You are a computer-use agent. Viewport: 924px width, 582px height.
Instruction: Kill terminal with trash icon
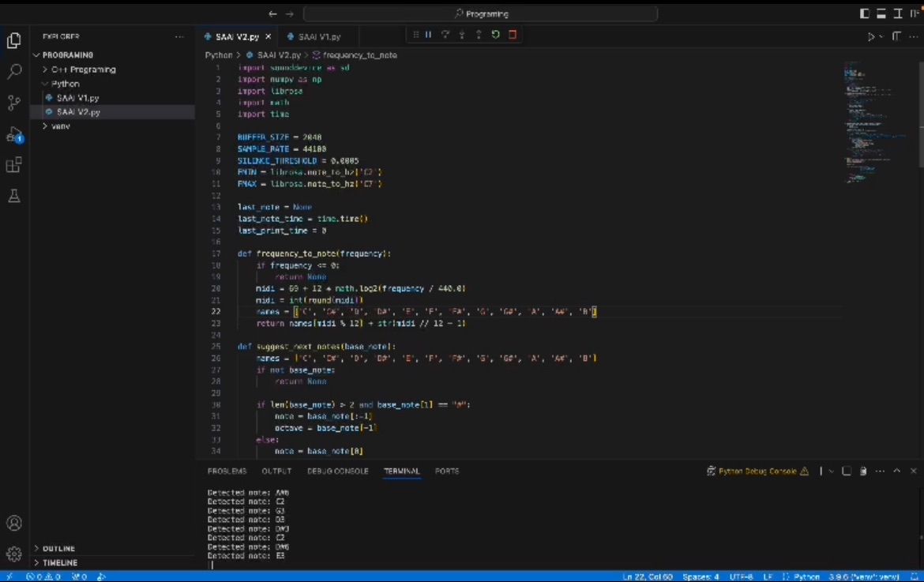click(863, 471)
